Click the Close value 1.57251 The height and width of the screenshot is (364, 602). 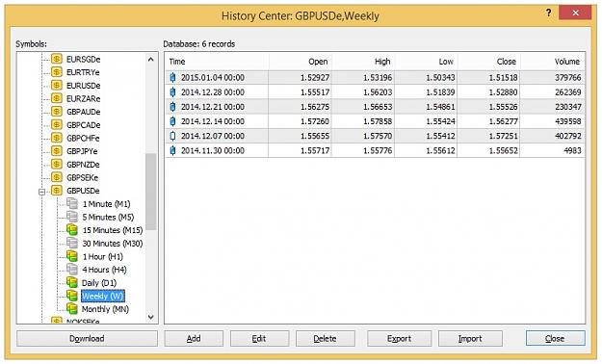504,136
